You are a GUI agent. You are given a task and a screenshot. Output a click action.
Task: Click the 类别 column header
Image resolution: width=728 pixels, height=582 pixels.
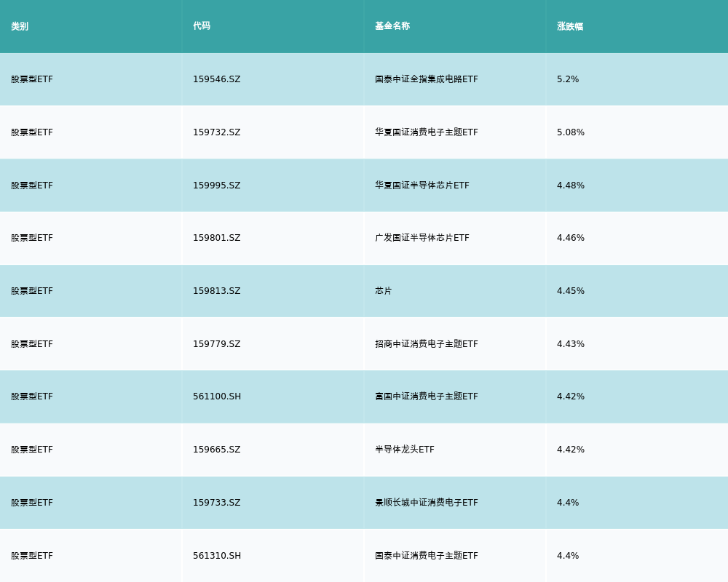pos(20,26)
